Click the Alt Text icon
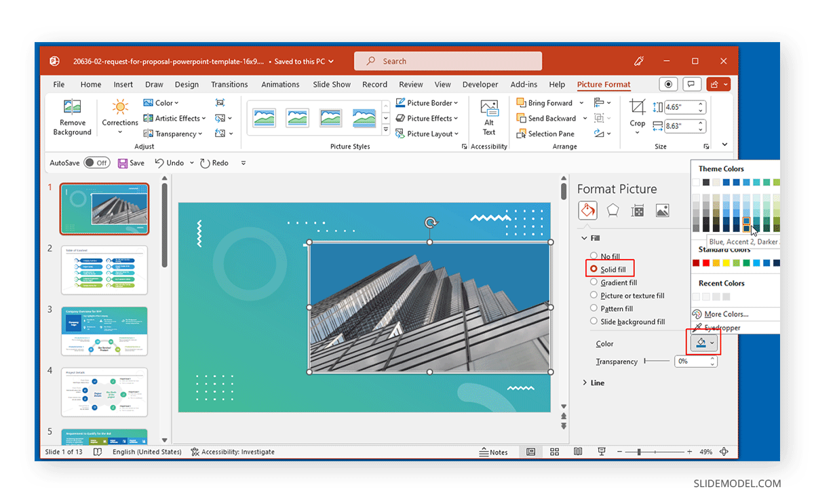The height and width of the screenshot is (504, 814). pyautogui.click(x=488, y=117)
